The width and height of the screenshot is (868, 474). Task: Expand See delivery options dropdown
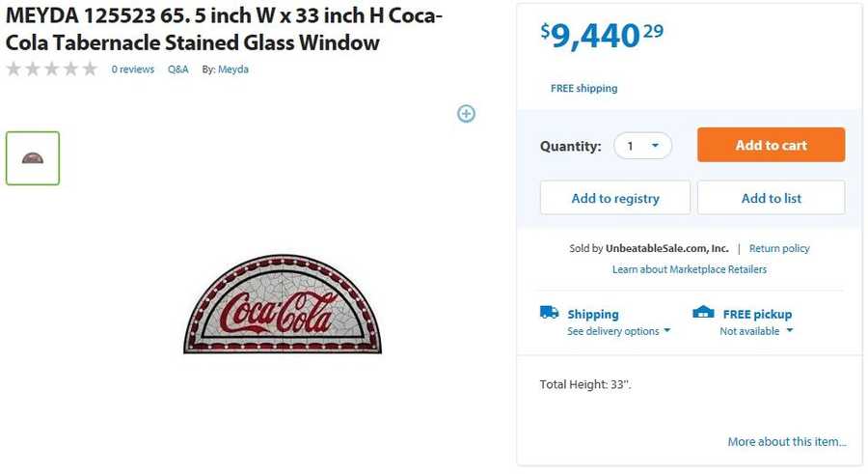click(x=618, y=331)
